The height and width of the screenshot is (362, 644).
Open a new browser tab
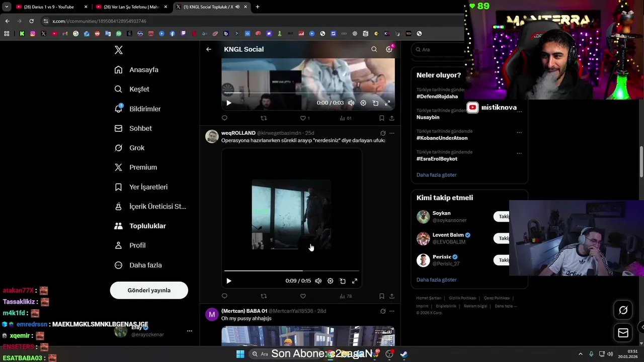[x=258, y=7]
